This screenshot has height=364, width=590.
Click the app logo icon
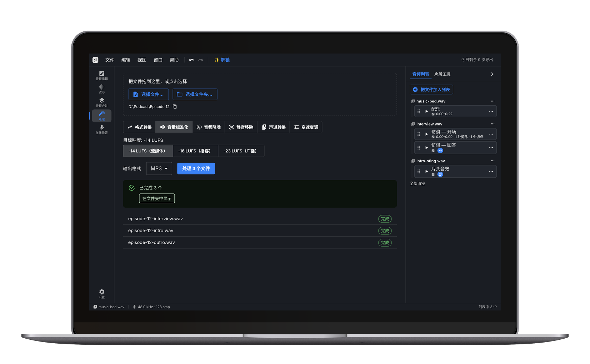click(95, 60)
